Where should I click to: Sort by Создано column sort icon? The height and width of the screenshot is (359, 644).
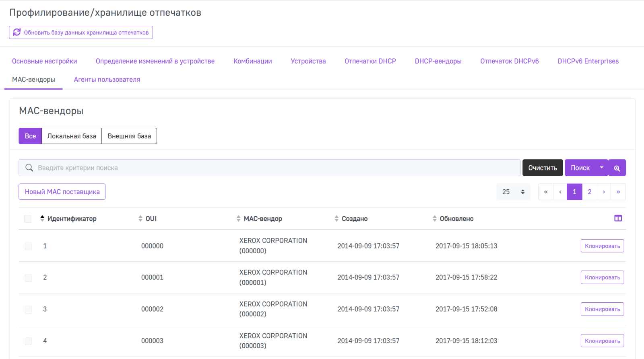click(336, 218)
